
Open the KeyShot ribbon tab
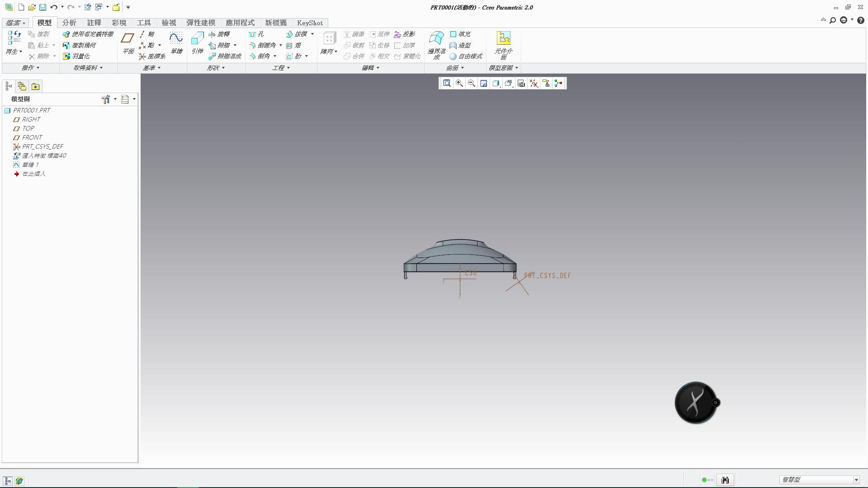(x=310, y=23)
